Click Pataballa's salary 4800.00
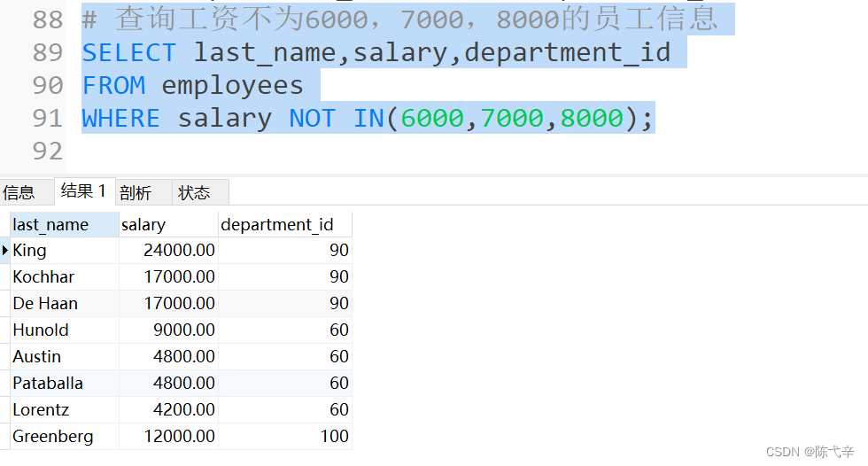 (x=169, y=383)
